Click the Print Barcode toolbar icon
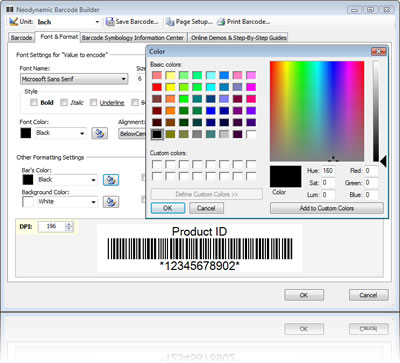 [x=221, y=22]
